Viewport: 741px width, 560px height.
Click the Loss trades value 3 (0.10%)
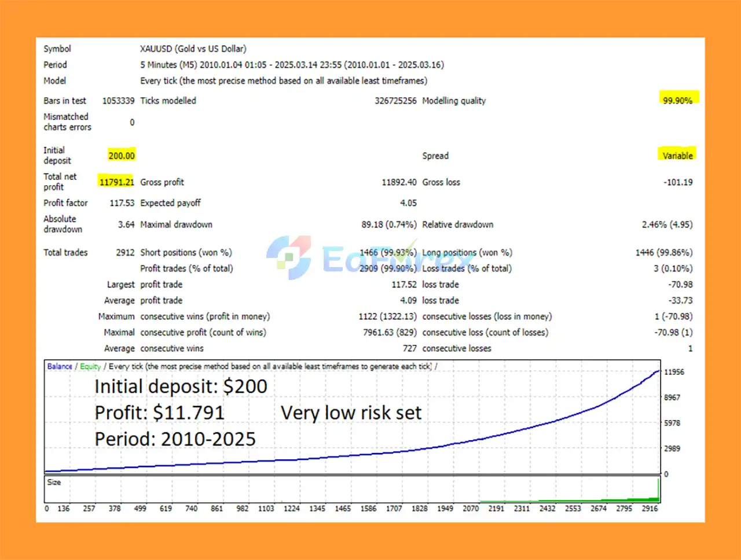pyautogui.click(x=673, y=268)
